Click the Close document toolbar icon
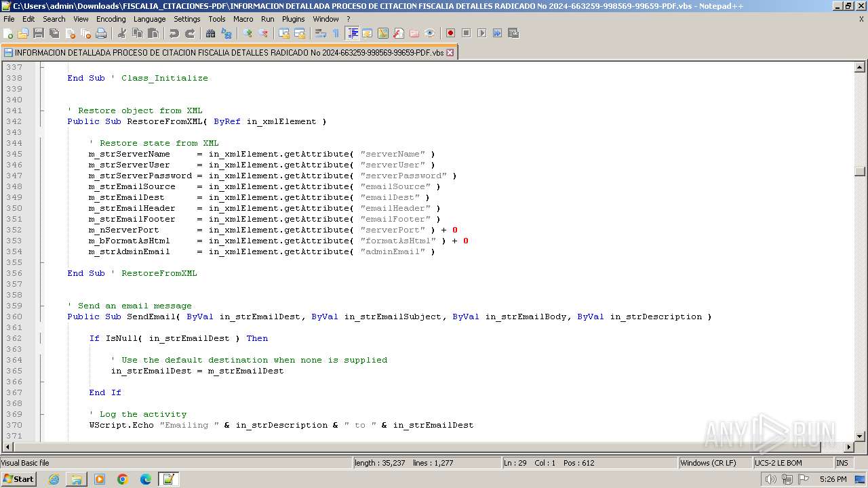The height and width of the screenshot is (488, 868). tap(70, 33)
